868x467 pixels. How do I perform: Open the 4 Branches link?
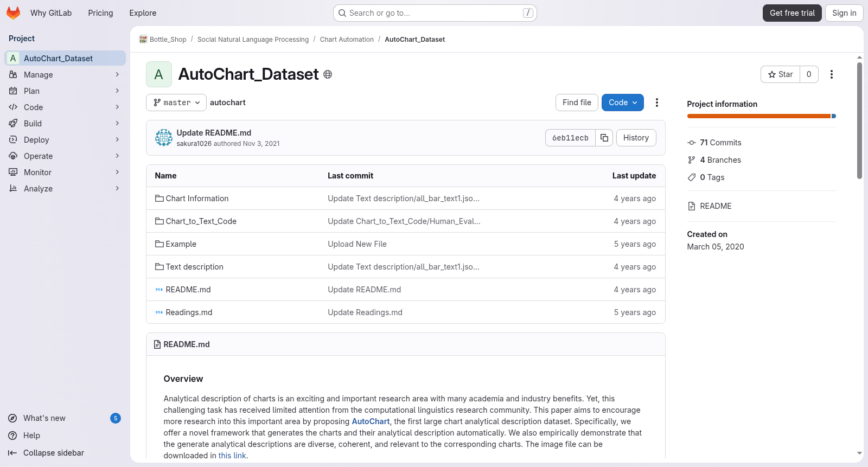tap(720, 160)
